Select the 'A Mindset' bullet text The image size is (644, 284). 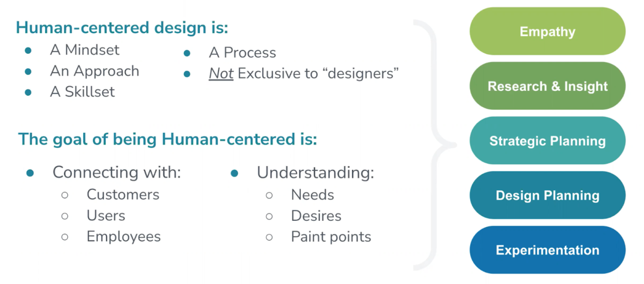85,50
